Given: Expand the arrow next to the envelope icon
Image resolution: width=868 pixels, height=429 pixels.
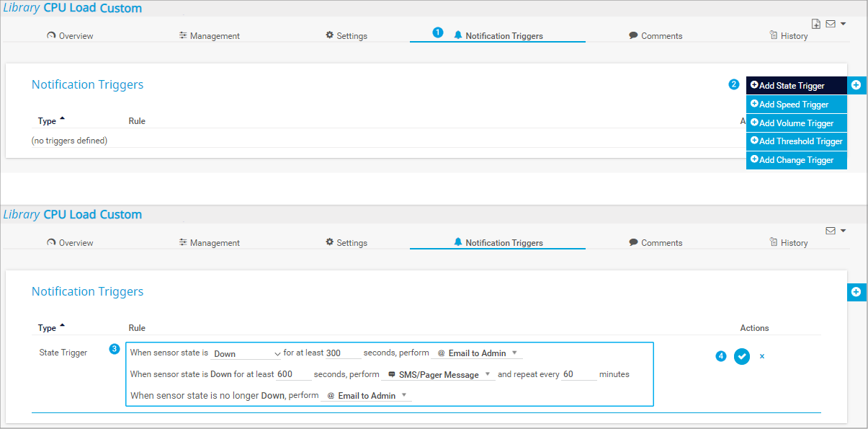Looking at the screenshot, I should [841, 23].
